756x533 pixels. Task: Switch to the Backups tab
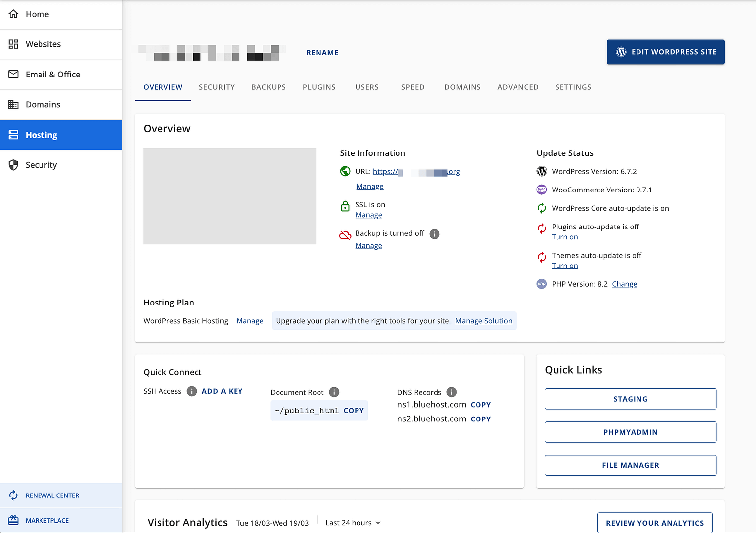[x=269, y=87]
